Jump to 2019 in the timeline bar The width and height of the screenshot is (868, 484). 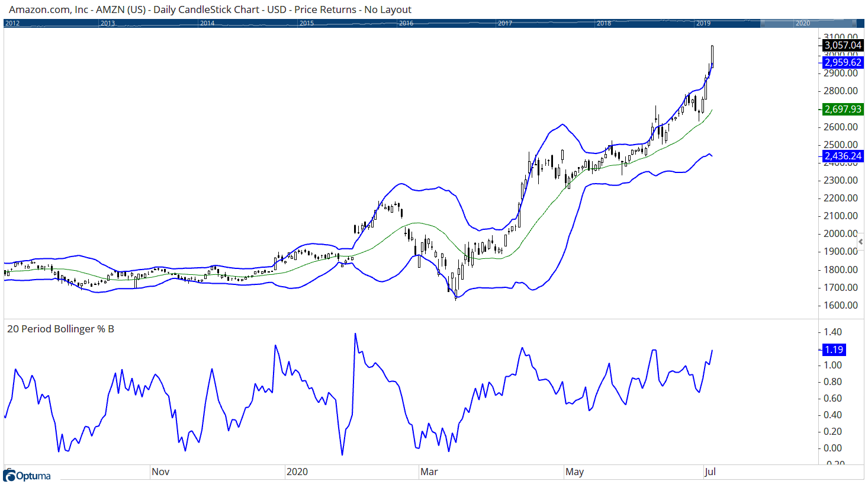[x=703, y=24]
